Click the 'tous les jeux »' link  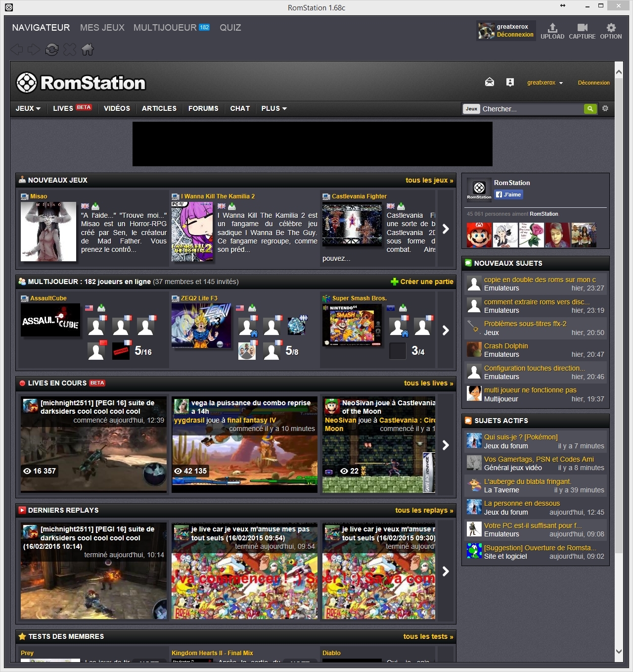click(429, 180)
